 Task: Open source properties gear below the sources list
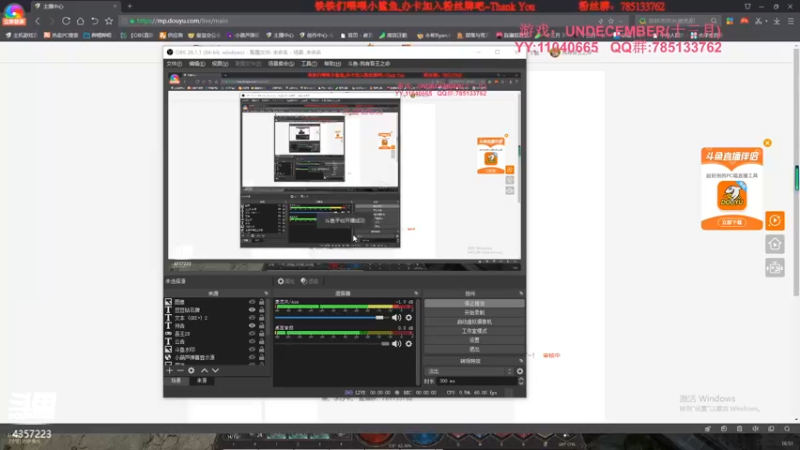(x=191, y=370)
